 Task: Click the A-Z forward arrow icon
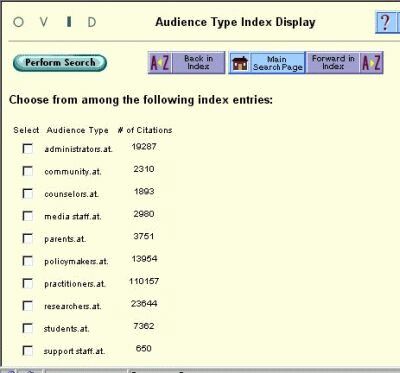pos(371,63)
